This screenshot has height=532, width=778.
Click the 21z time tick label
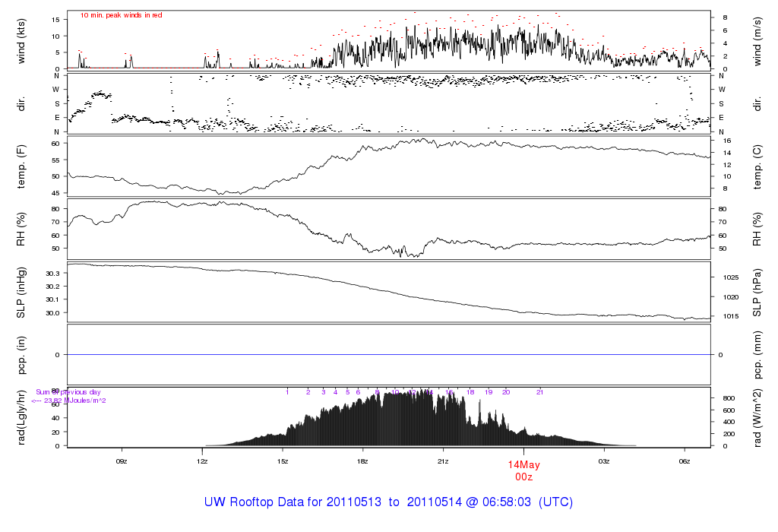tap(443, 461)
